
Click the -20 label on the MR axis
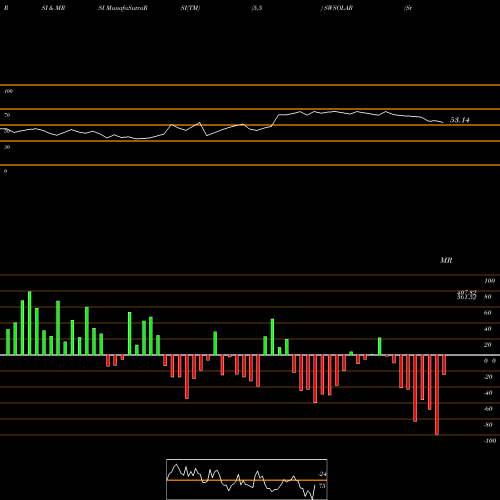point(488,377)
